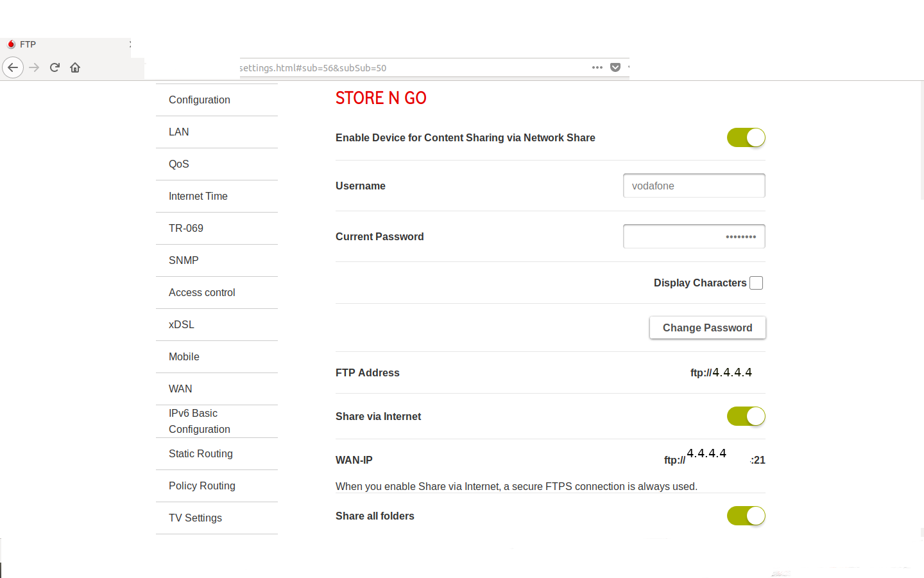Viewport: 924px width, 578px height.
Task: Navigate to Static Routing settings
Action: 201,453
